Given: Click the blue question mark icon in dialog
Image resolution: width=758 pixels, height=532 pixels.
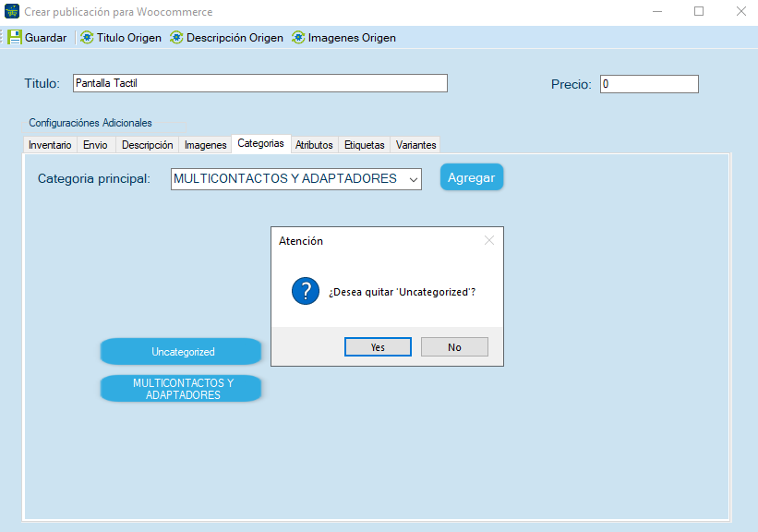Looking at the screenshot, I should [x=306, y=291].
